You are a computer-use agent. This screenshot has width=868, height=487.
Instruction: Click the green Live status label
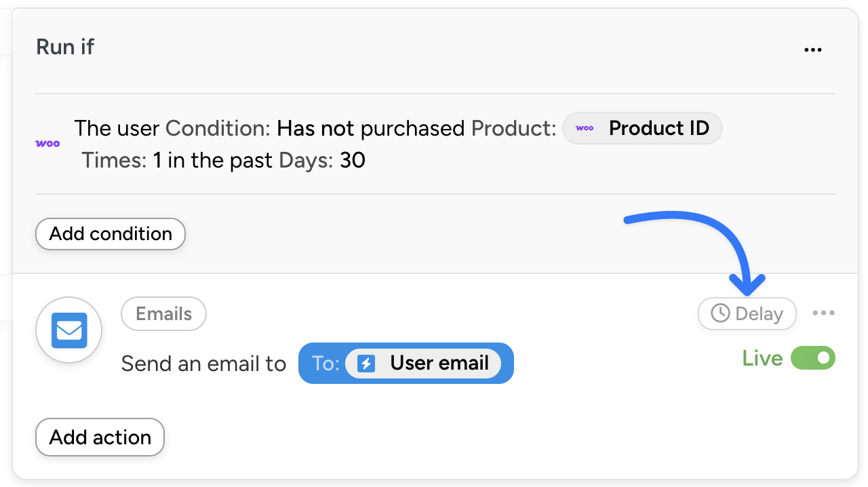pyautogui.click(x=762, y=358)
